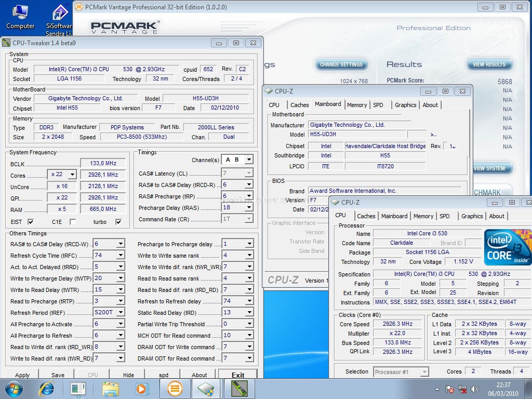Open Mainboard tab in CPU-Z Processor window
532x399 pixels.
(394, 216)
